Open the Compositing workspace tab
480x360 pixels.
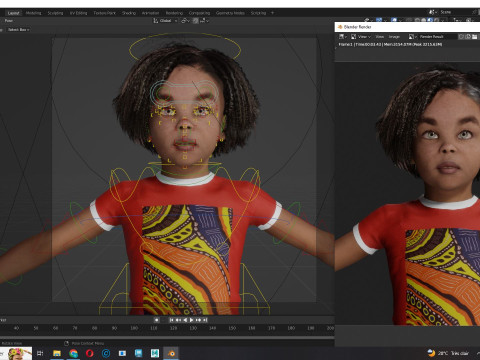(199, 13)
